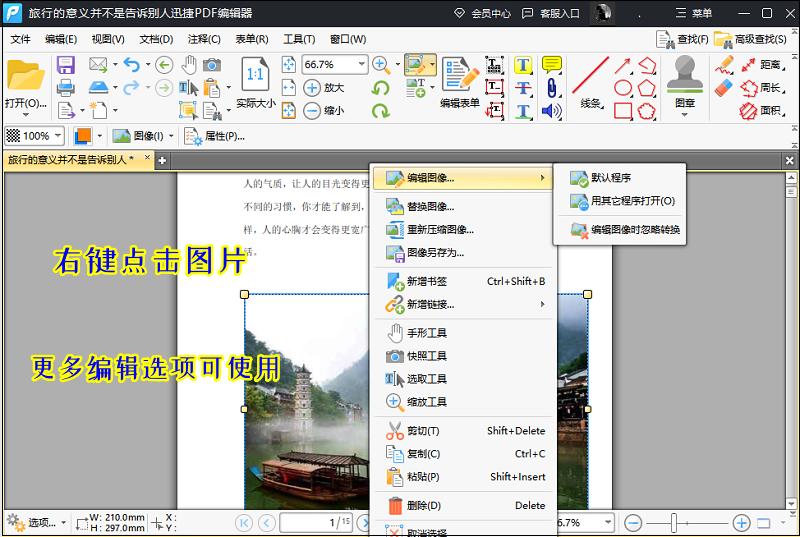Image resolution: width=800 pixels, height=537 pixels.
Task: Attach file with paperclip icon
Action: [552, 88]
